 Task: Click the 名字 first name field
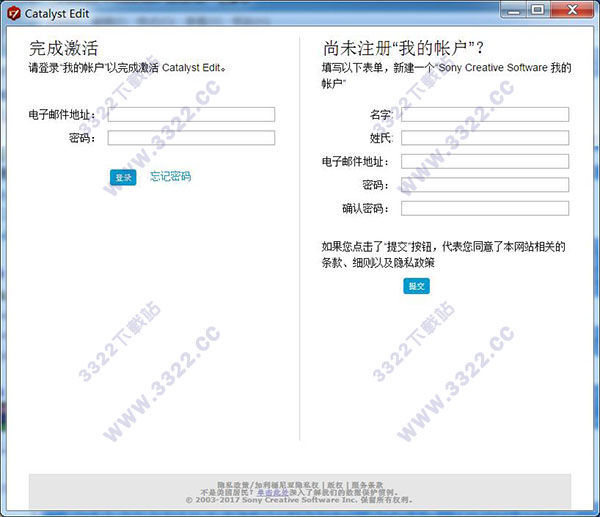click(x=485, y=114)
